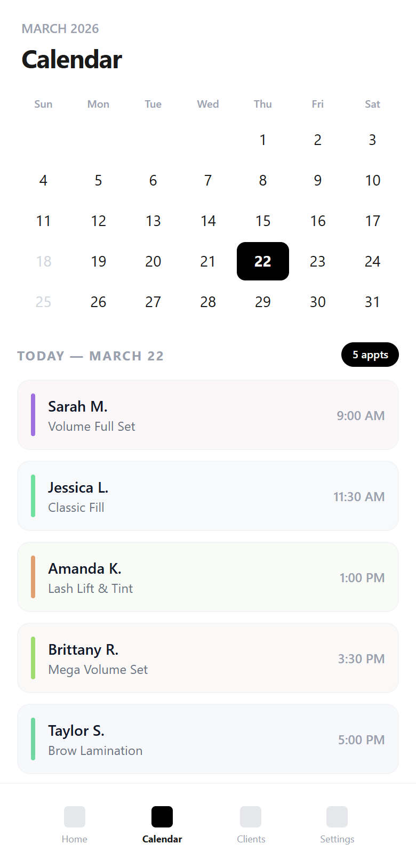
Task: Tap the Clients tab label
Action: point(251,839)
